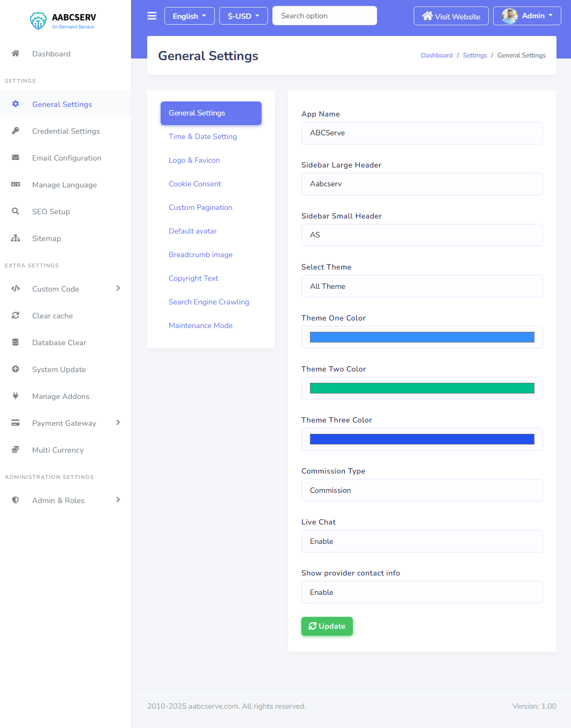Expand the Payment Gateway submenu arrow
Screen dimensions: 571x728
click(118, 423)
